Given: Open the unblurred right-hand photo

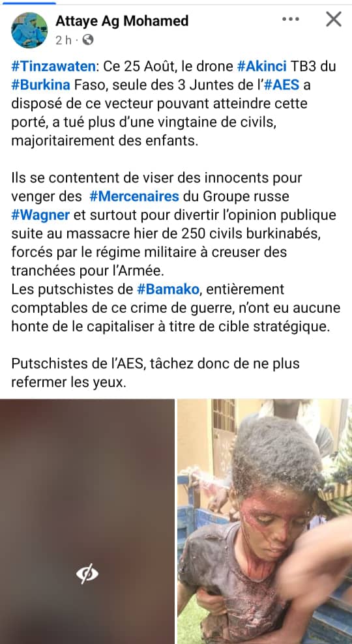Looking at the screenshot, I should click(265, 521).
